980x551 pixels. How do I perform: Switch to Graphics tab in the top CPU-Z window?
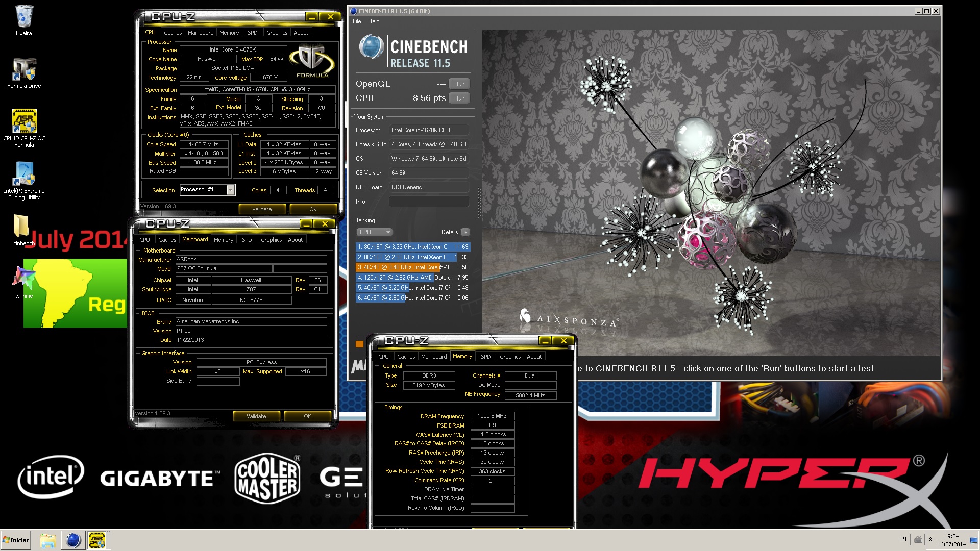[277, 33]
